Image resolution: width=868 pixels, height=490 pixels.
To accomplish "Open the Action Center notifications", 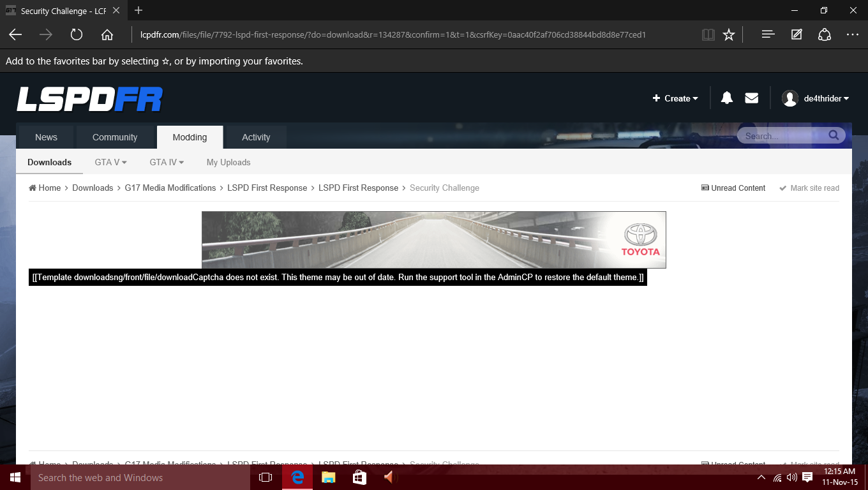I will pyautogui.click(x=807, y=477).
